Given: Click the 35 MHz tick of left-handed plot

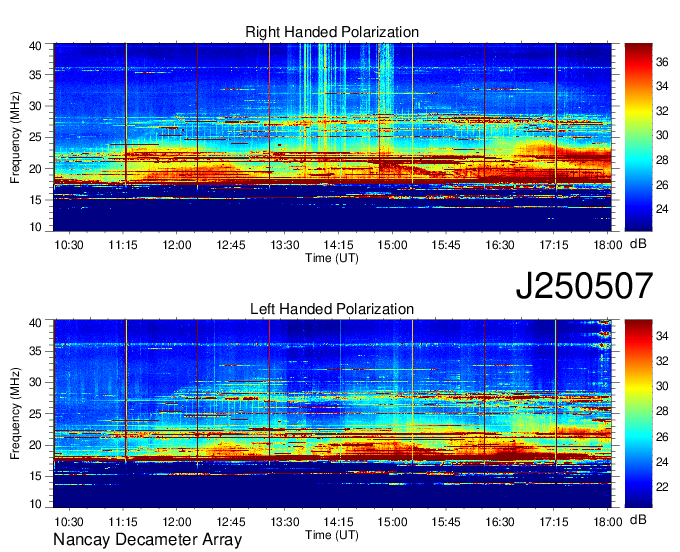Looking at the screenshot, I should tap(35, 351).
